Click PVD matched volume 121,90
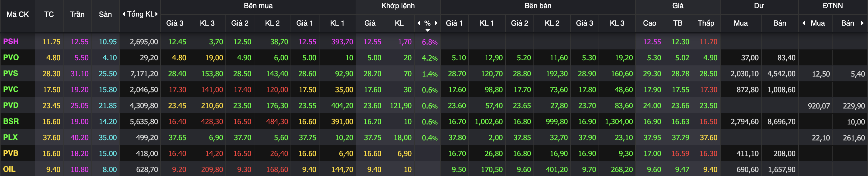Viewport: 868px width, 176px height. click(401, 105)
